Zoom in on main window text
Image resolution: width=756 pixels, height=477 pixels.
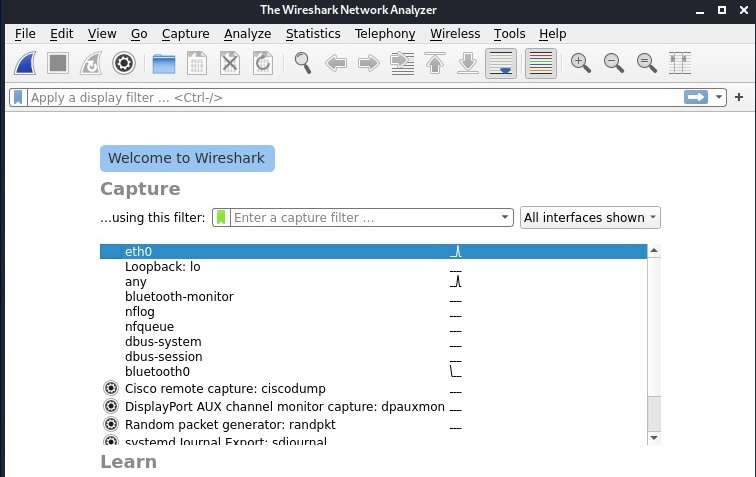coord(581,63)
